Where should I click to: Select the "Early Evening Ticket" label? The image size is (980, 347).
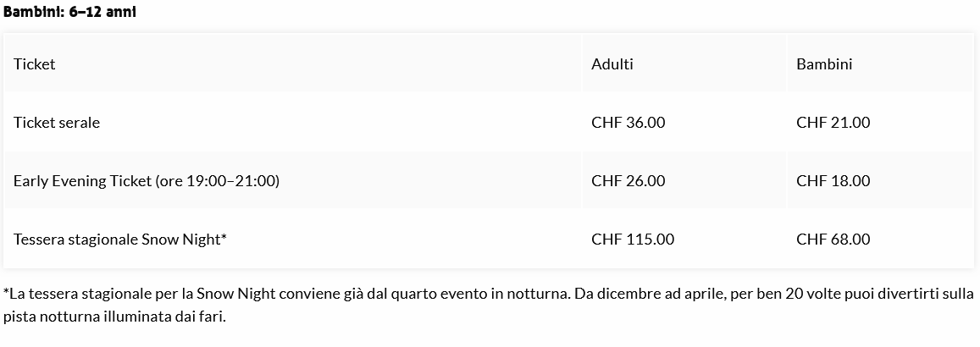tap(82, 181)
